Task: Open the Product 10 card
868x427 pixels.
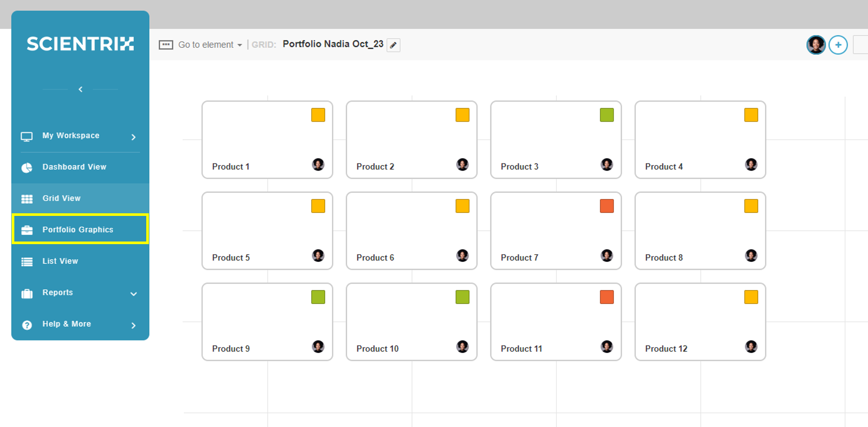Action: tap(411, 322)
